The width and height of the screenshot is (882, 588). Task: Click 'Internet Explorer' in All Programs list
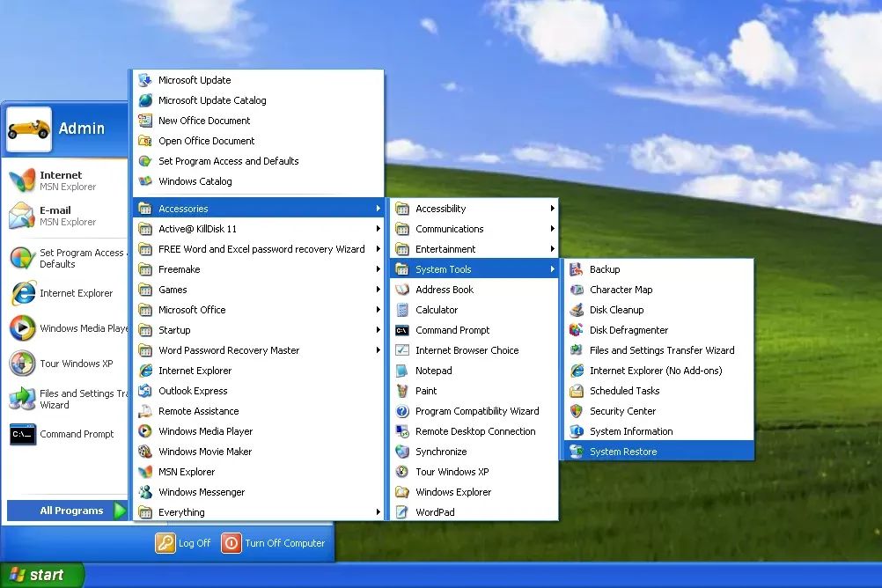[x=195, y=371]
